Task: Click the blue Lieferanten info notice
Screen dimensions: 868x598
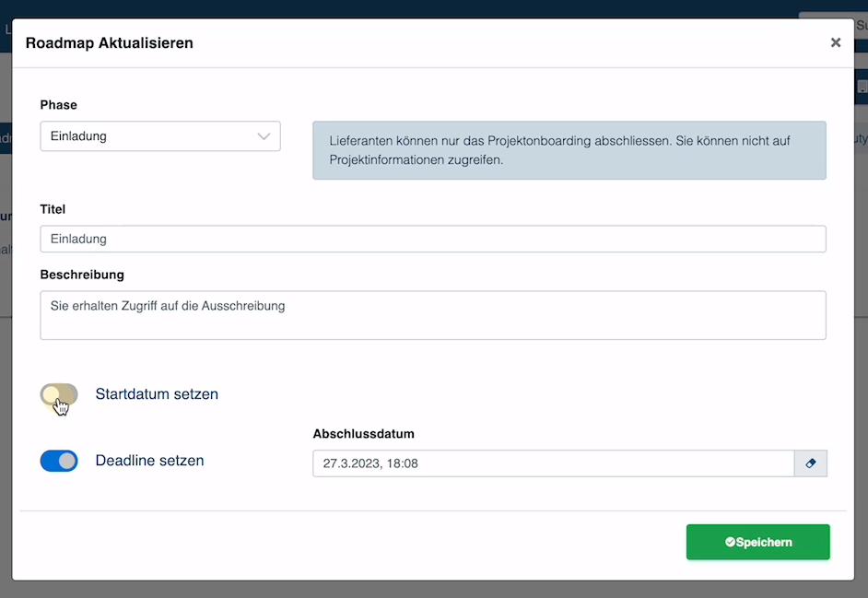Action: [x=569, y=150]
